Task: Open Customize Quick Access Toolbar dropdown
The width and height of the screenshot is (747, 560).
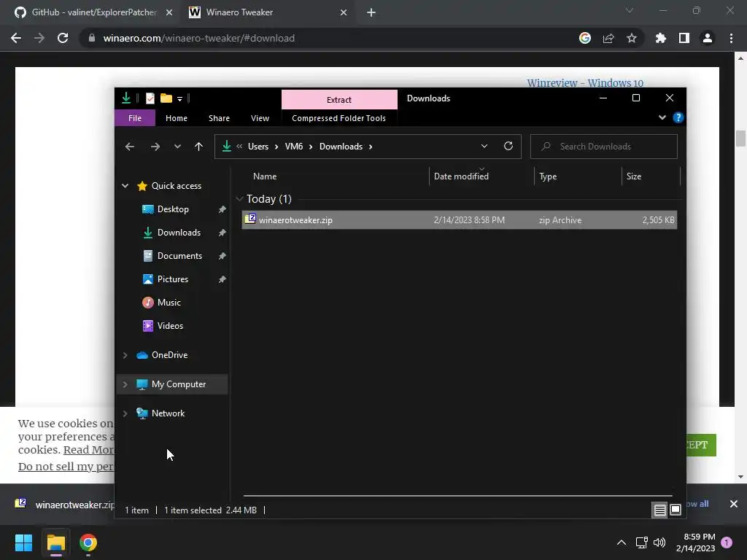Action: [x=179, y=98]
